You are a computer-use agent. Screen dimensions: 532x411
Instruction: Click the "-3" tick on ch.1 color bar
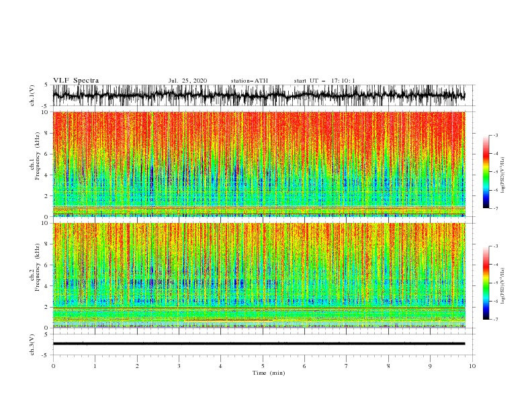click(x=496, y=135)
